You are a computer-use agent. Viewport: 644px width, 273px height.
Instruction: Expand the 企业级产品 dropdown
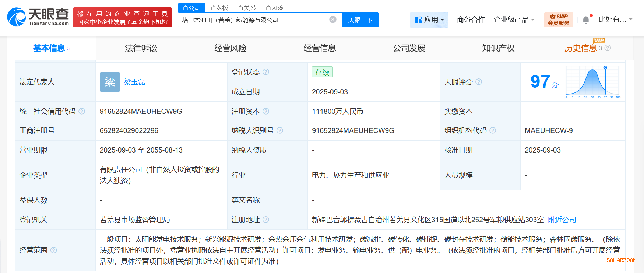[514, 20]
